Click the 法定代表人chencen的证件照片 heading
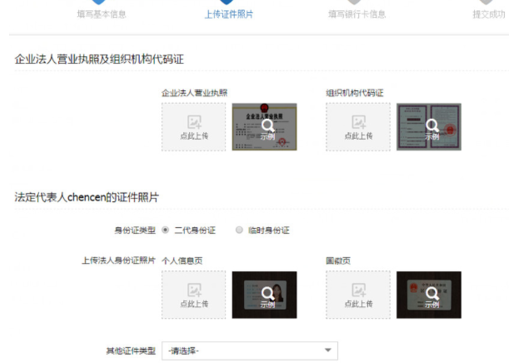Viewport: 516px width, 363px height. pos(87,197)
